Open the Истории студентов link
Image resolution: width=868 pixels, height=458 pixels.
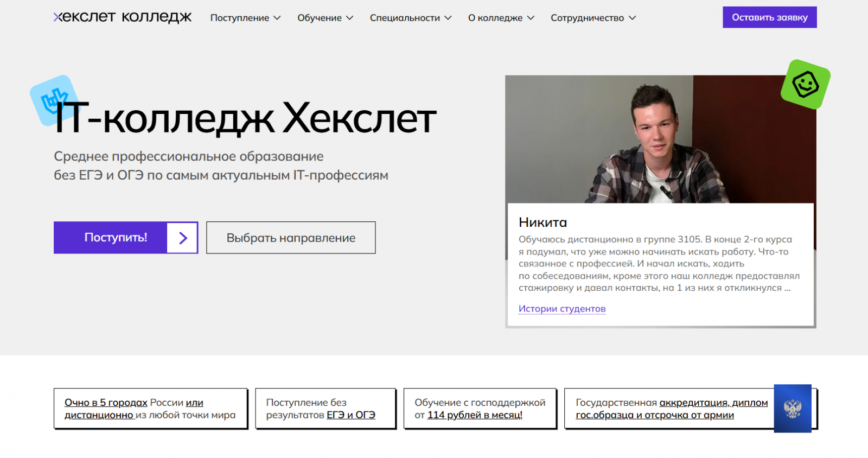click(562, 309)
